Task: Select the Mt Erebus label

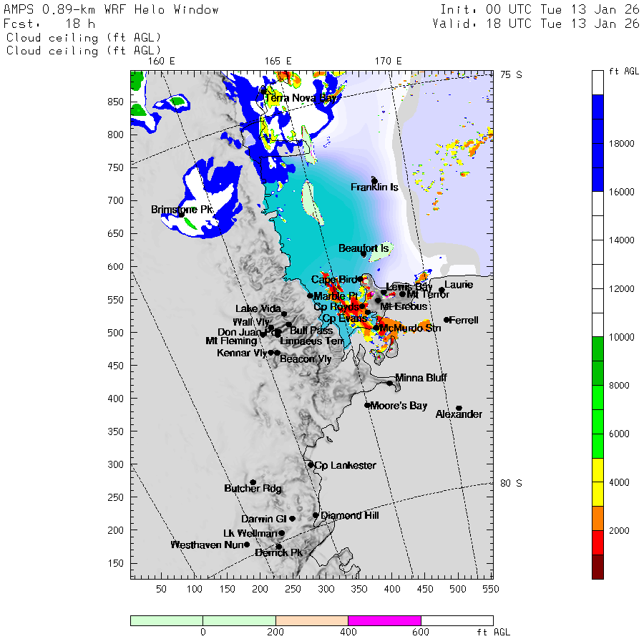Action: coord(404,306)
